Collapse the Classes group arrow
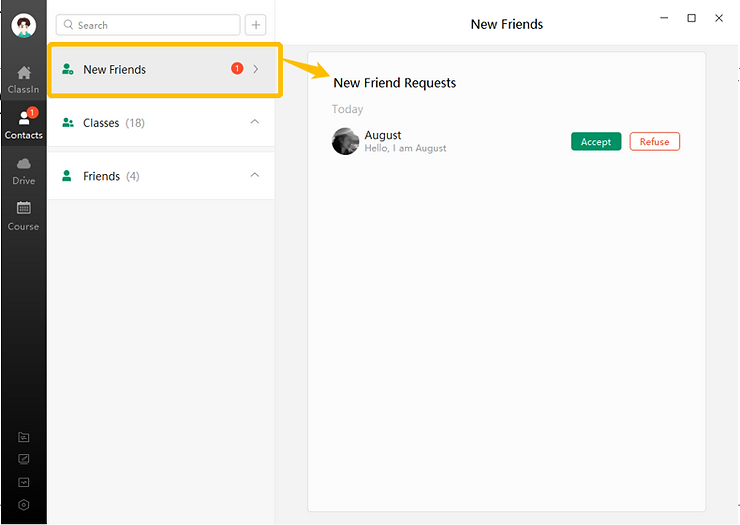 [254, 122]
